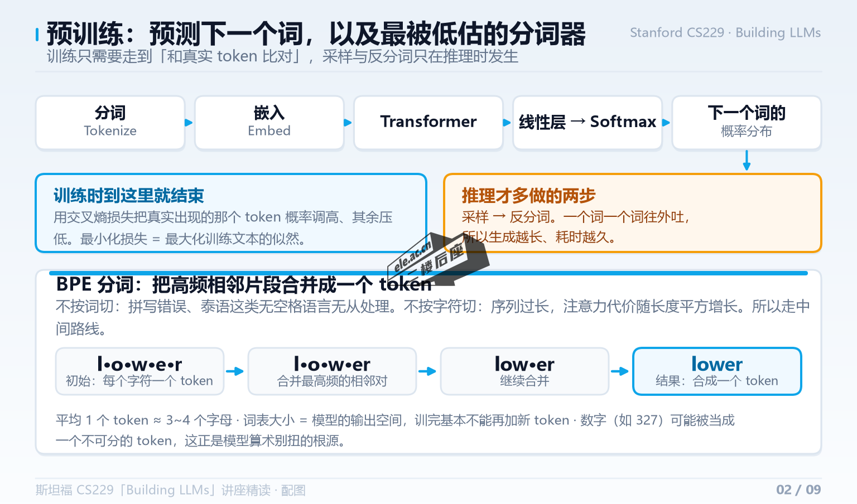
Task: Select the "嵌入" heading in second pipeline box
Action: [x=269, y=113]
